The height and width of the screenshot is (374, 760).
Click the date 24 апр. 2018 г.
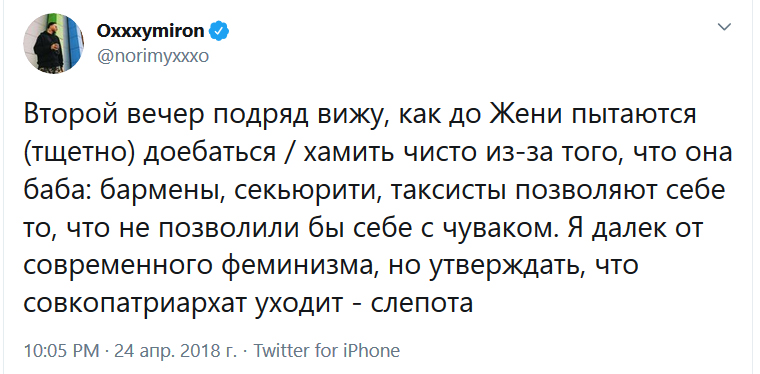point(175,351)
